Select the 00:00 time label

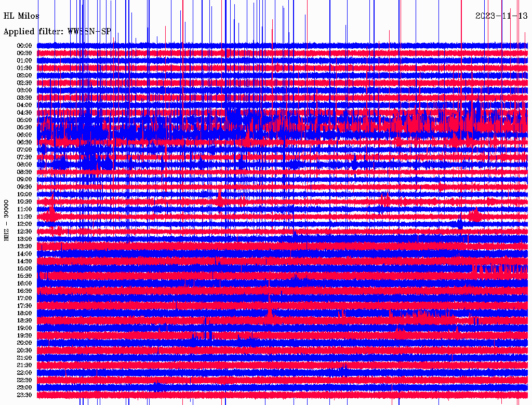pyautogui.click(x=24, y=46)
